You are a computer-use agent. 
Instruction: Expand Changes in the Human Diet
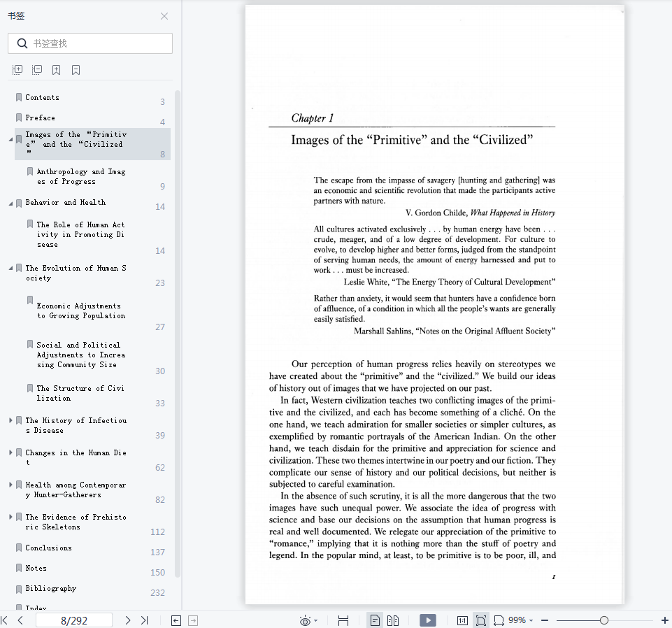point(10,452)
